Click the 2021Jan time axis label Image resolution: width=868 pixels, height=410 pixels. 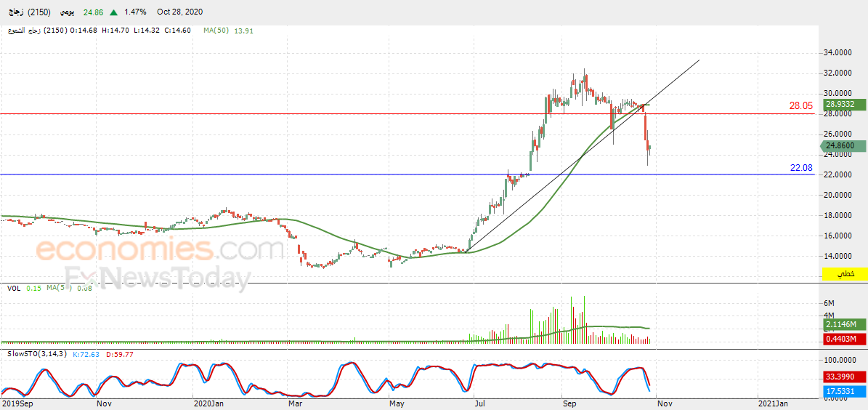(774, 404)
